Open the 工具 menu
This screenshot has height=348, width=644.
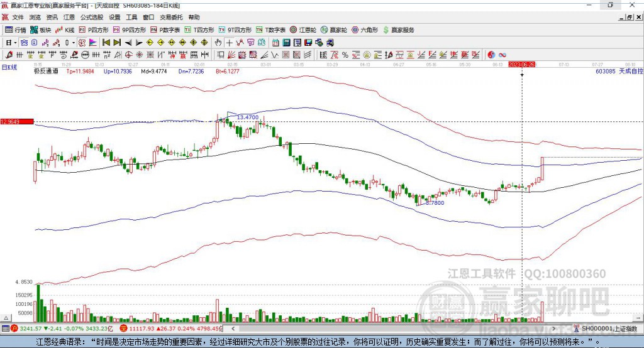[x=131, y=17]
